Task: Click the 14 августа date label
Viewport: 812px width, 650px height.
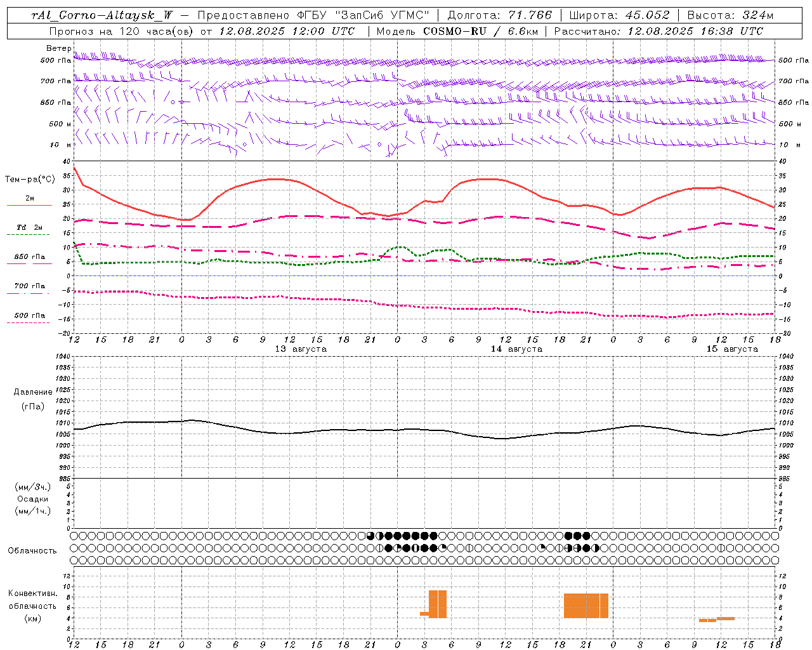Action: point(516,349)
